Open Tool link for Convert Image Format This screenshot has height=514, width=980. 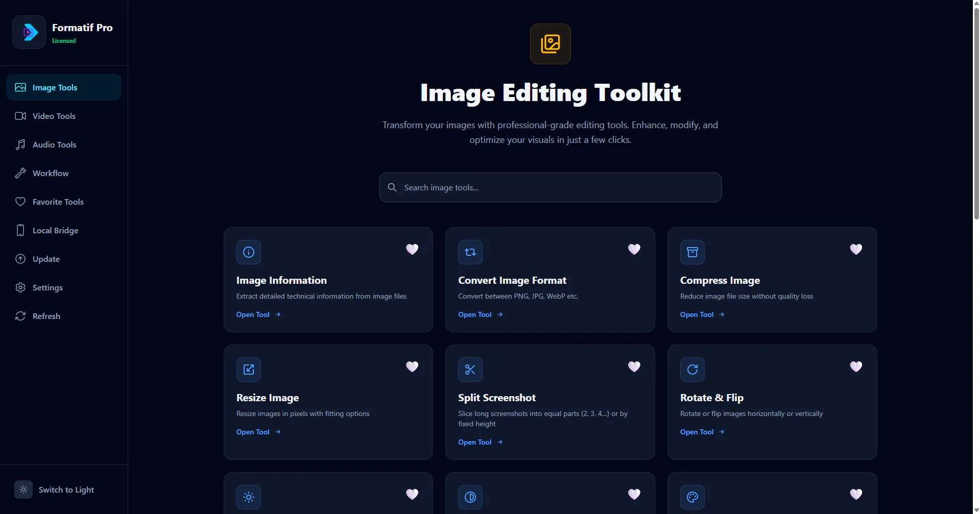[481, 314]
